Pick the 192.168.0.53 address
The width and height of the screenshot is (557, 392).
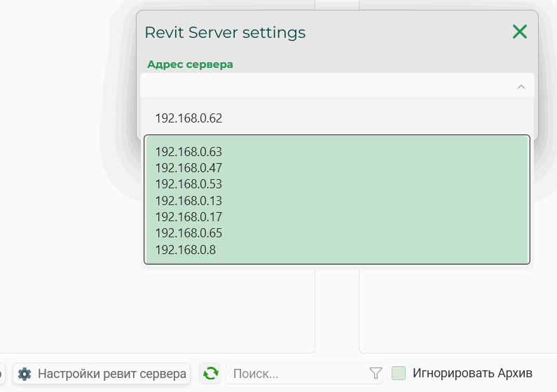188,184
